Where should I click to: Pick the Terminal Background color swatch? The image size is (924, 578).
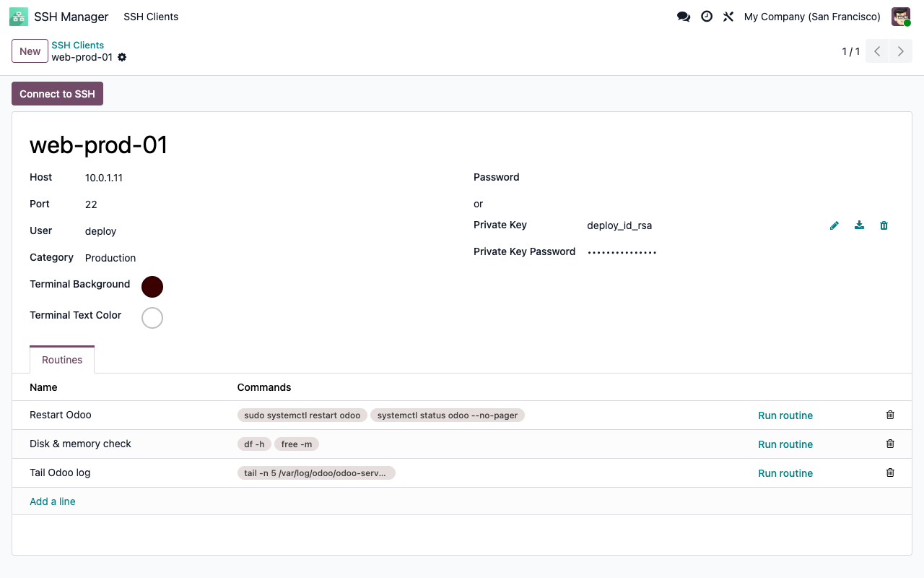coord(152,287)
